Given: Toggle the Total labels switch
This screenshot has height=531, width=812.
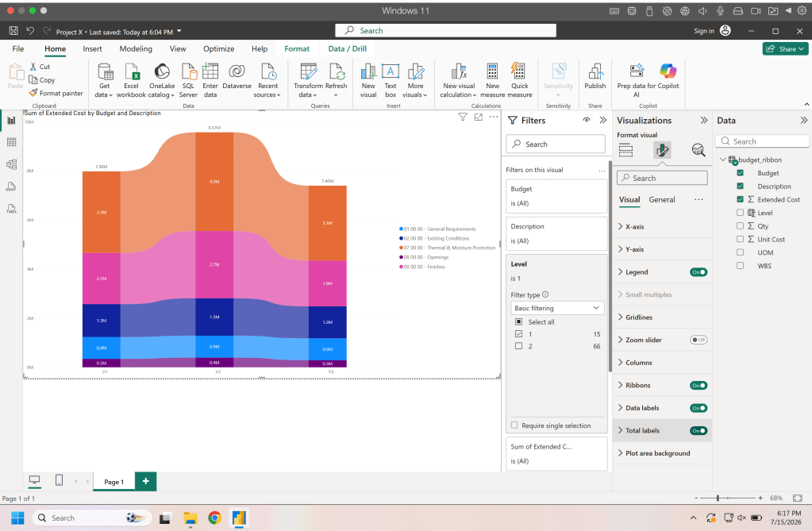Looking at the screenshot, I should coord(698,430).
